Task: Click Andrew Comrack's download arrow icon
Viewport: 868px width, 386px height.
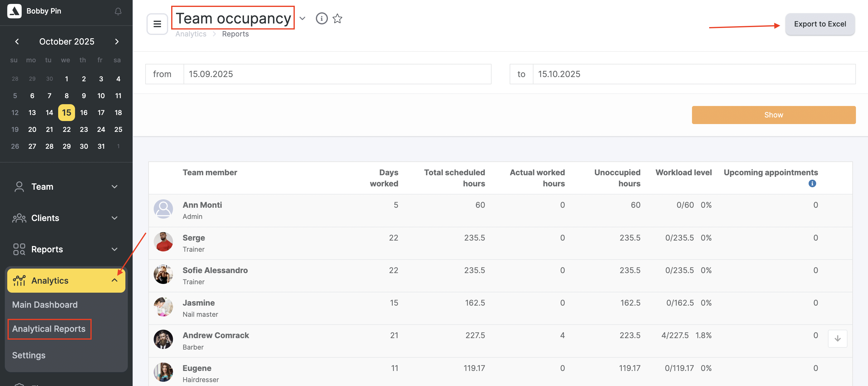Action: [837, 338]
